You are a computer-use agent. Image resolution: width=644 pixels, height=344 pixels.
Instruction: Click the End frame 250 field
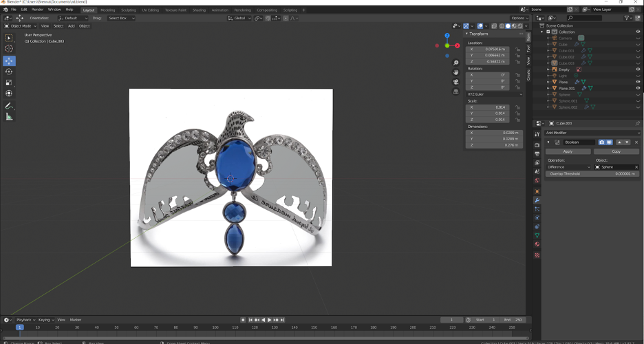(513, 320)
